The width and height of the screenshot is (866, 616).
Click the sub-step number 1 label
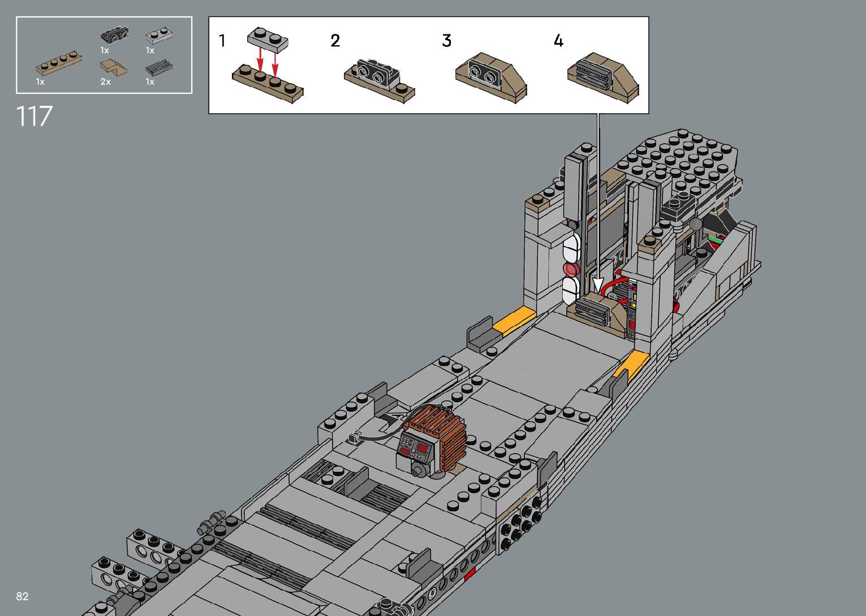coord(222,41)
